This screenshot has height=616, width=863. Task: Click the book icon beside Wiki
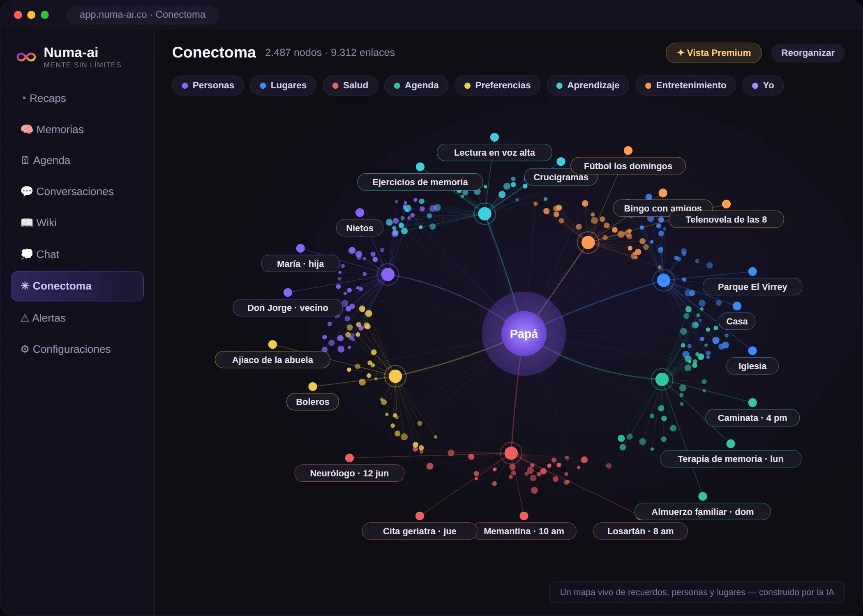(27, 223)
